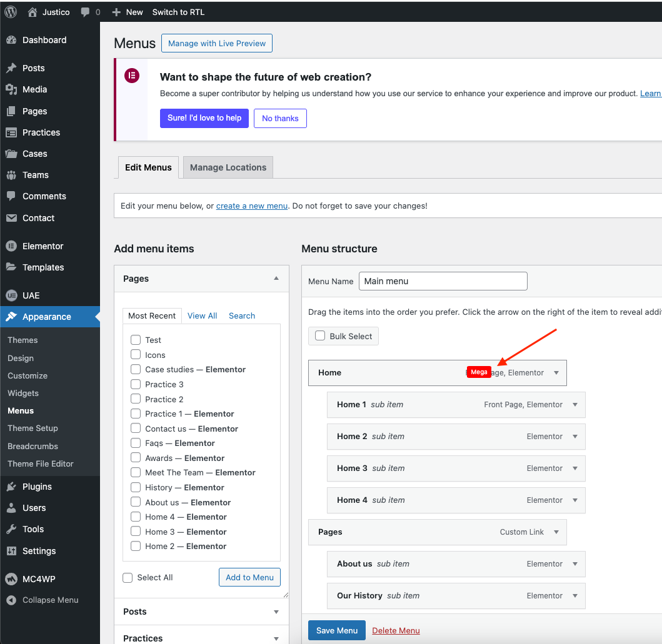Open Plugins via the plug icon

[x=11, y=487]
